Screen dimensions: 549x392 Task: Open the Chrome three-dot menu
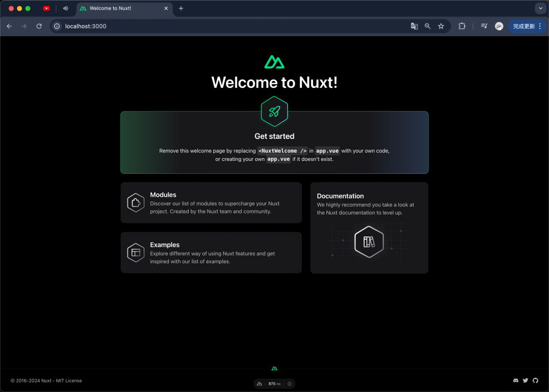pyautogui.click(x=540, y=26)
